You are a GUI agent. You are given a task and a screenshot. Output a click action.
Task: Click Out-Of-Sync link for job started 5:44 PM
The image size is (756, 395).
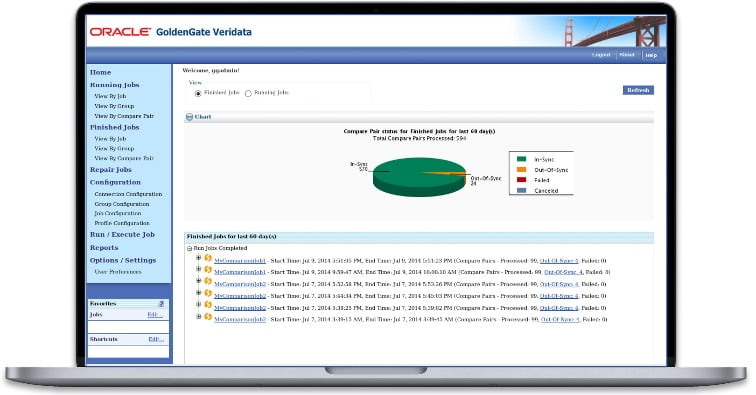pos(559,296)
